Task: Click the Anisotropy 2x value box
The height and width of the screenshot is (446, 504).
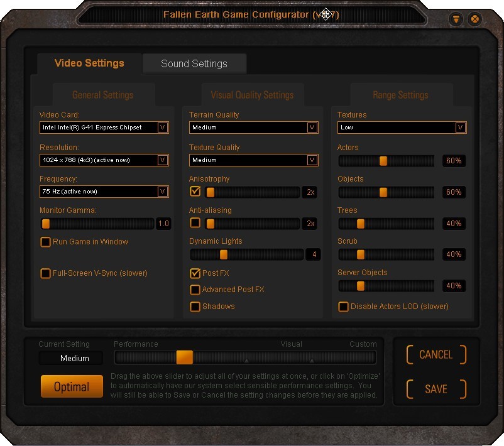Action: pos(310,192)
